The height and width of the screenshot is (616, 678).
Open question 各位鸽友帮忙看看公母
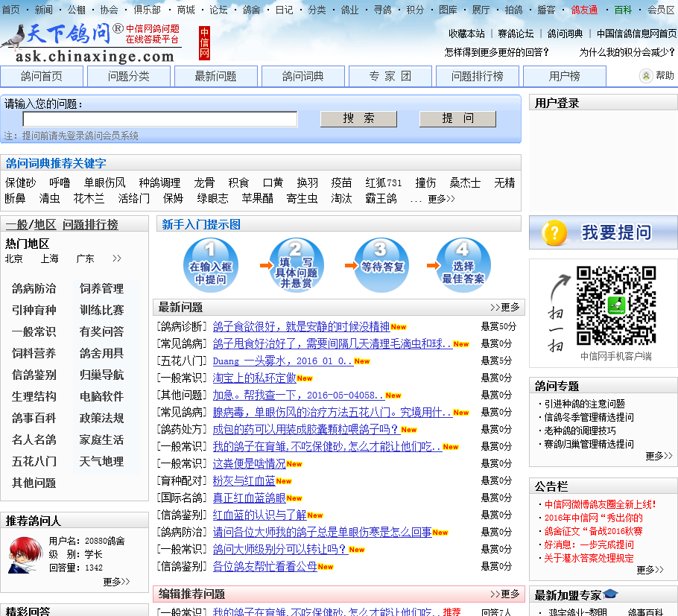(x=265, y=566)
